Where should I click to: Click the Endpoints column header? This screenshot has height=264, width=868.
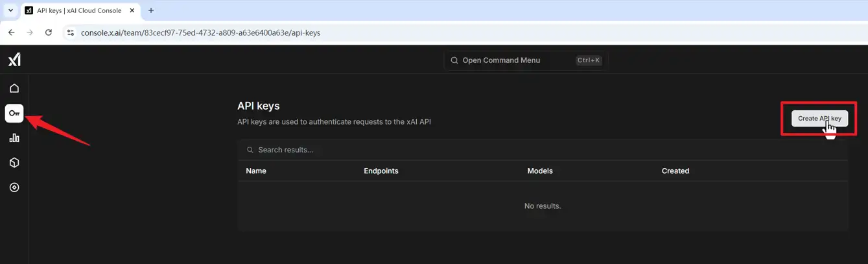point(381,171)
